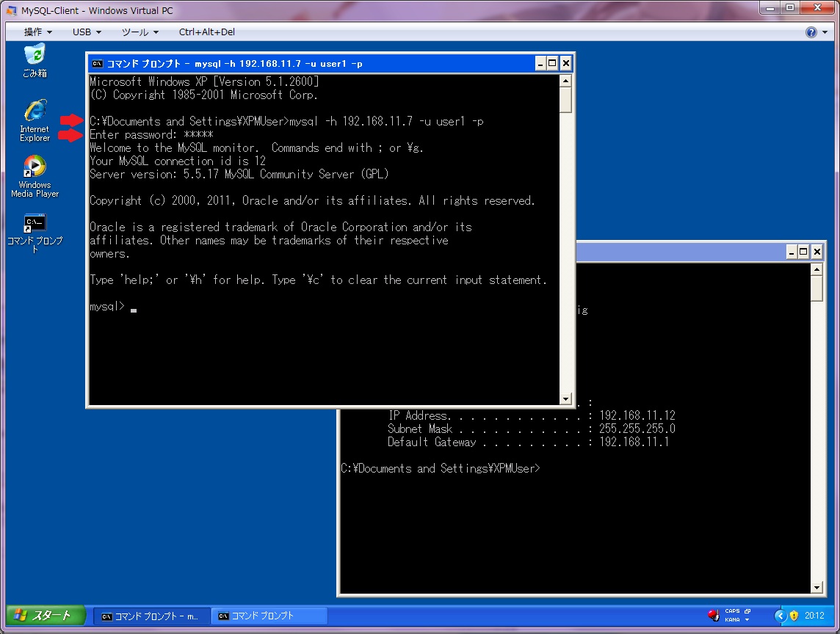This screenshot has height=634, width=840.
Task: Minimize the Windows Virtual PC window
Action: coord(770,8)
